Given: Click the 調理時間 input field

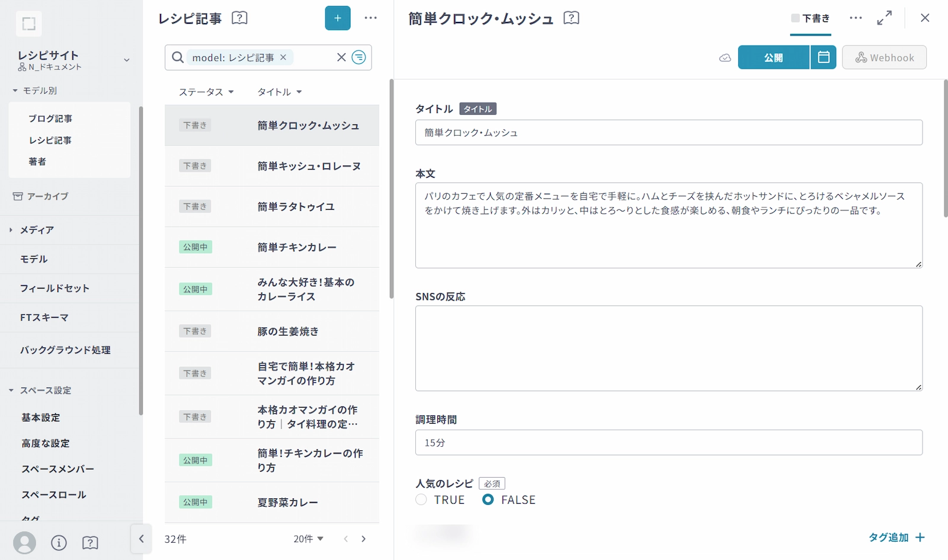Looking at the screenshot, I should [668, 443].
